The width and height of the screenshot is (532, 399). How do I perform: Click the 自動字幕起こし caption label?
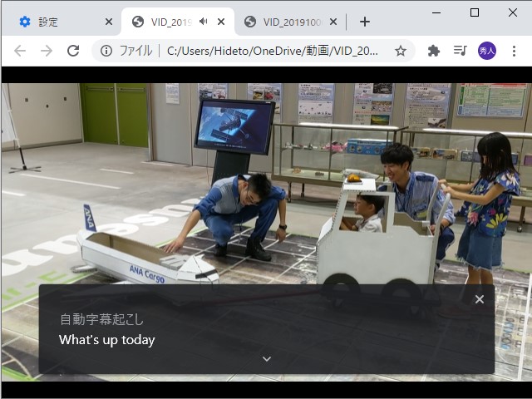[x=101, y=319]
